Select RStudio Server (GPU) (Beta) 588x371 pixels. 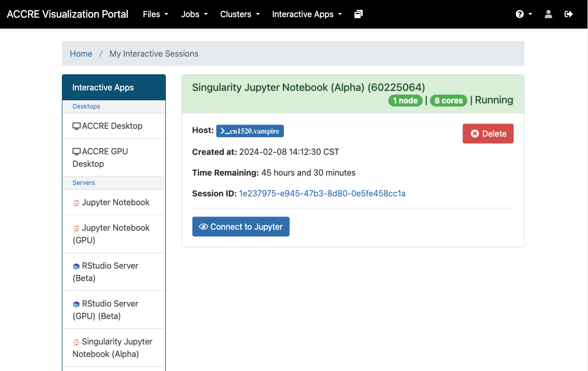click(x=110, y=310)
